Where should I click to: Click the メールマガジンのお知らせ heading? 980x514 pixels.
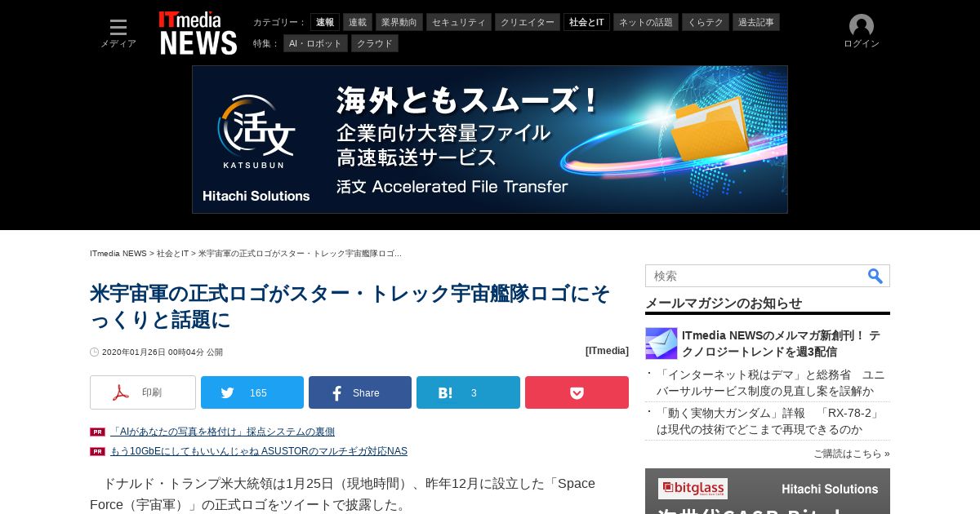click(x=724, y=303)
